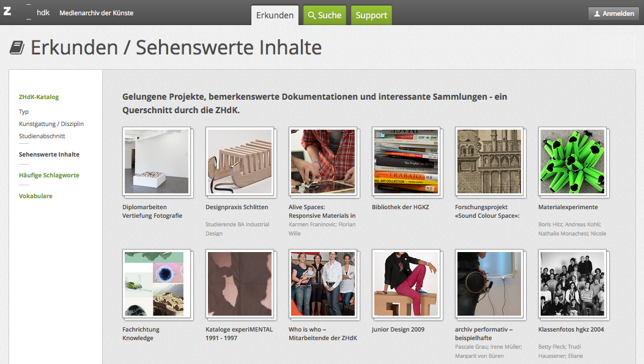This screenshot has width=644, height=364.
Task: Switch to the Support tab
Action: tap(371, 15)
